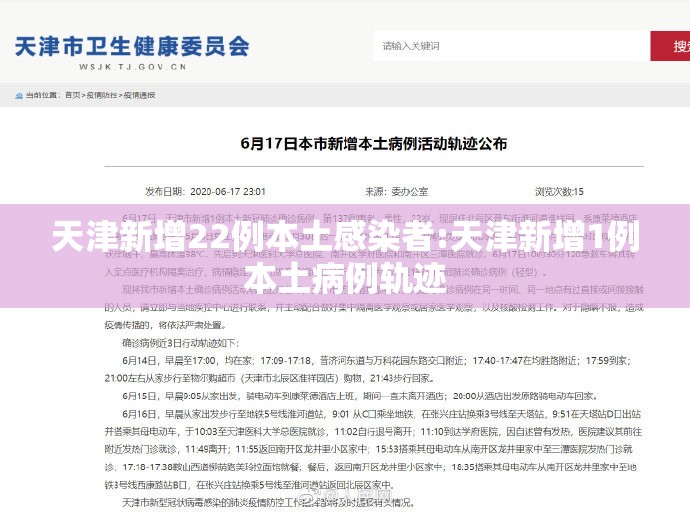Viewport: 690px width, 513px height.
Task: Open the 疫情通报 breadcrumb link
Action: point(139,95)
